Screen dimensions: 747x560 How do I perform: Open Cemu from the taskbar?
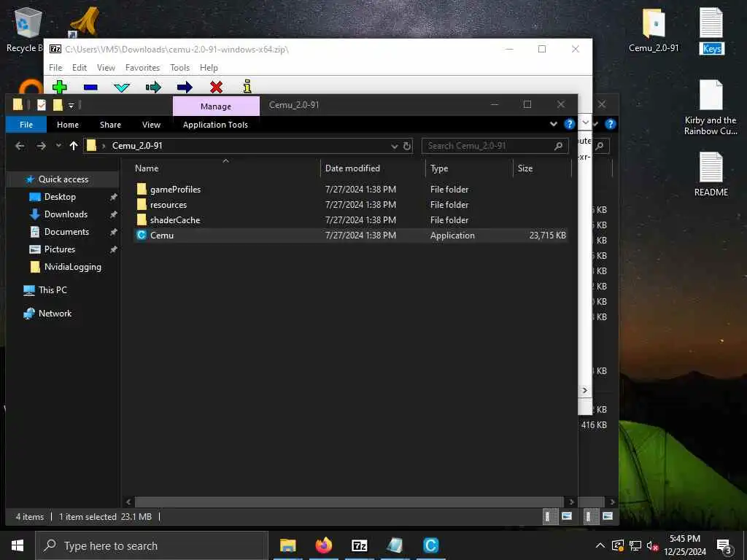430,545
